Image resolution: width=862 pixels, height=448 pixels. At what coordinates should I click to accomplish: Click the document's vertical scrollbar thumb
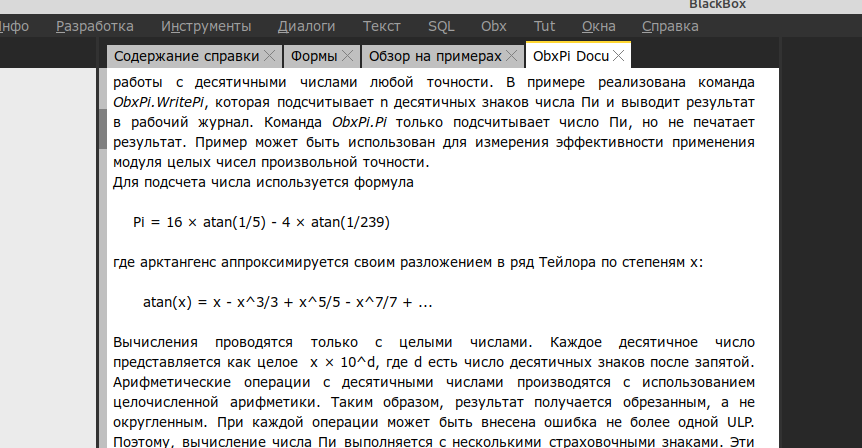101,128
